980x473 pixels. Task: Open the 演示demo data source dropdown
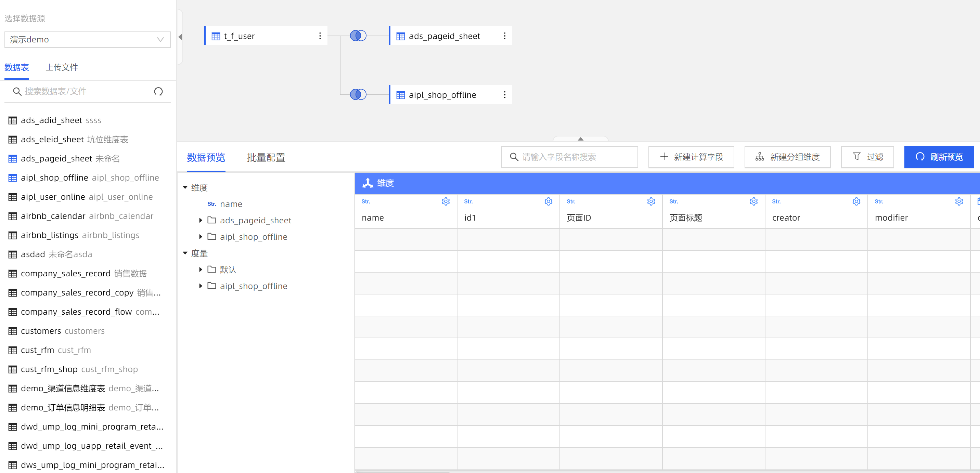(x=87, y=40)
